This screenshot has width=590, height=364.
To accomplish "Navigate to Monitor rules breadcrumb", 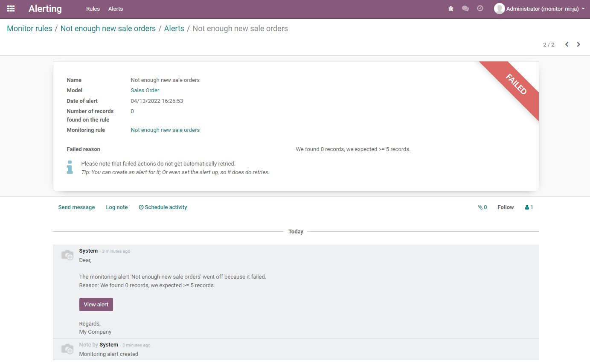I will click(x=29, y=29).
